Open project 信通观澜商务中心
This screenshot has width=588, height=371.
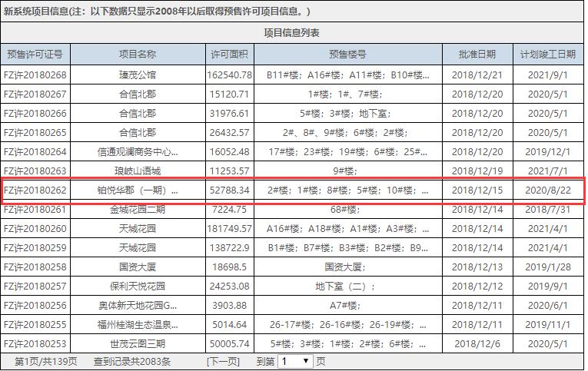tap(138, 152)
